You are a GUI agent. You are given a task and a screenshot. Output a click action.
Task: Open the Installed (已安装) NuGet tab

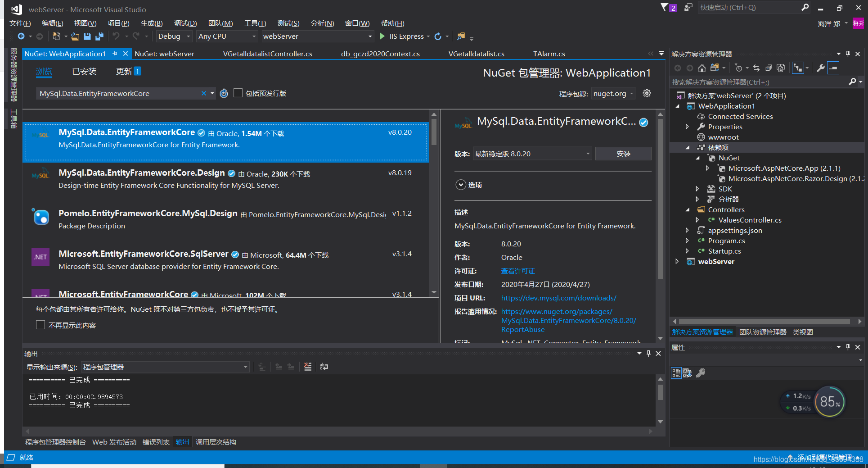84,72
